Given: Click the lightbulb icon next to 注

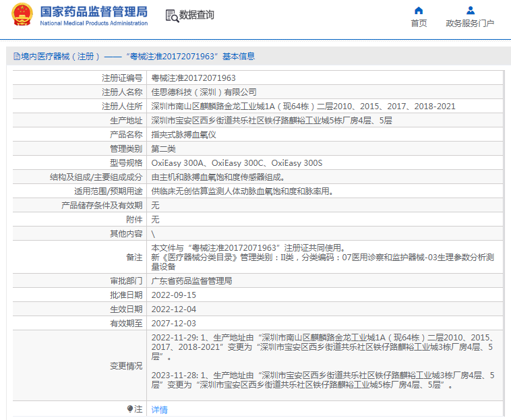Looking at the screenshot, I should [x=130, y=409].
